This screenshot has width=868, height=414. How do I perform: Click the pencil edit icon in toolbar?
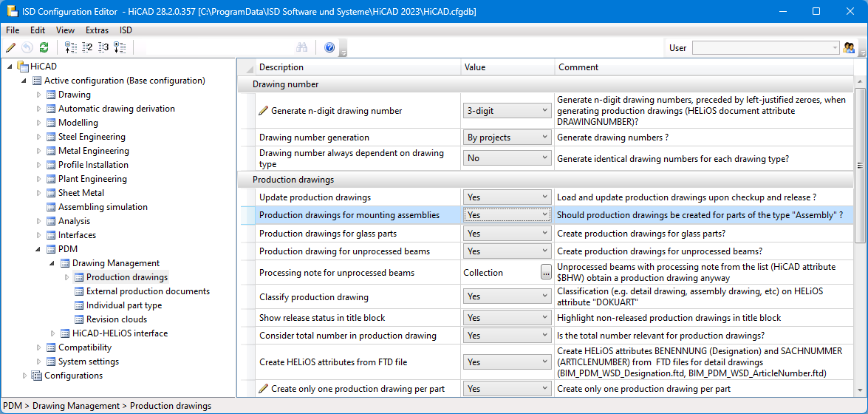tap(10, 47)
